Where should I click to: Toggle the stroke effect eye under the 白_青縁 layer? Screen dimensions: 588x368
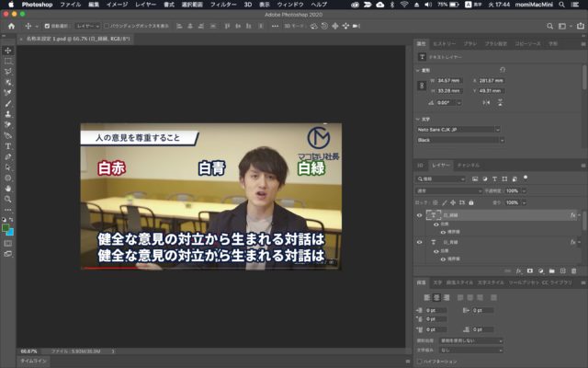(443, 259)
